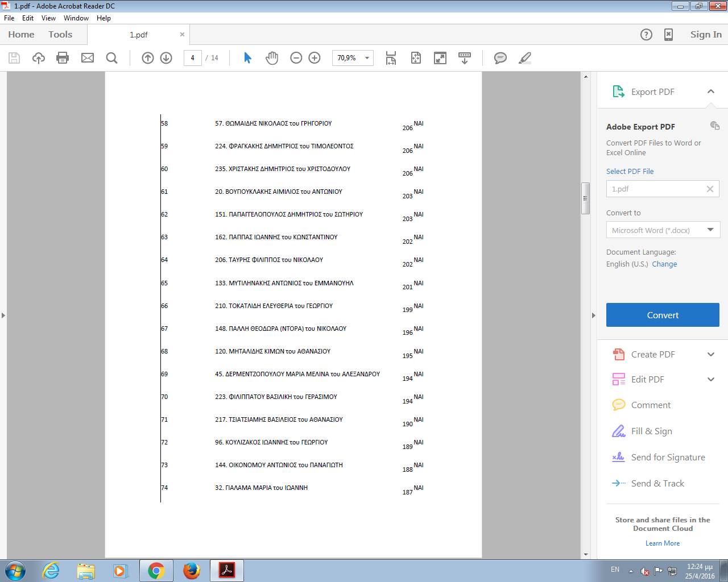Image resolution: width=728 pixels, height=582 pixels.
Task: Close the 1.pdf tab
Action: coord(182,35)
